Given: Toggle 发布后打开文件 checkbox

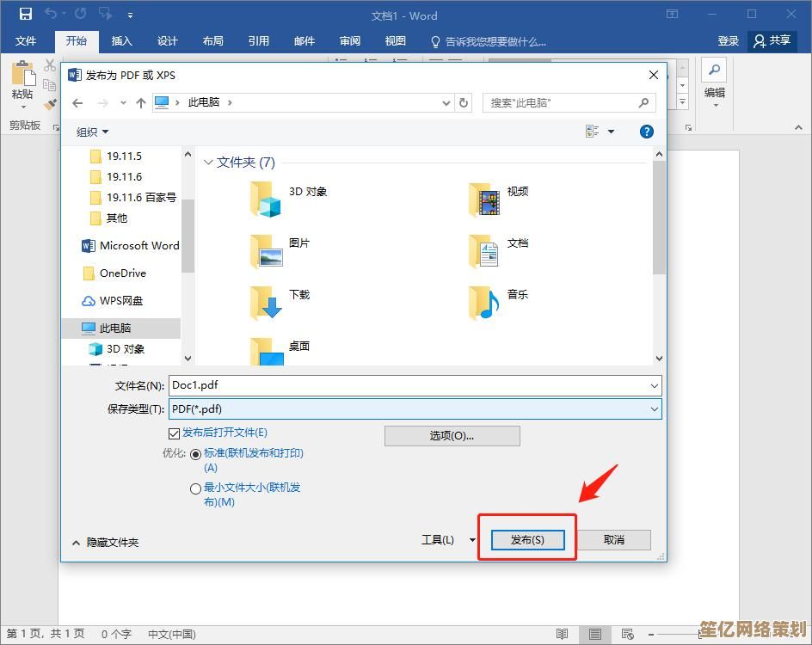Looking at the screenshot, I should pyautogui.click(x=174, y=433).
